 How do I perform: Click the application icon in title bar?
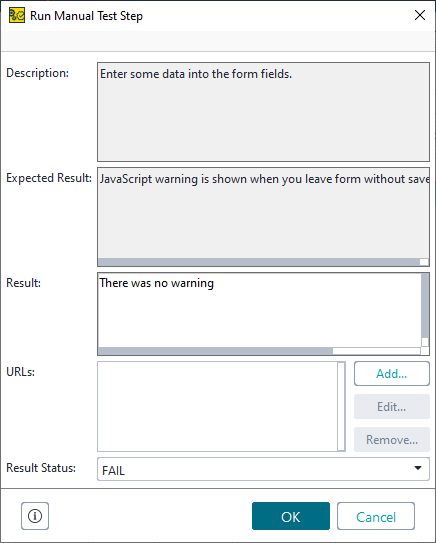point(17,16)
